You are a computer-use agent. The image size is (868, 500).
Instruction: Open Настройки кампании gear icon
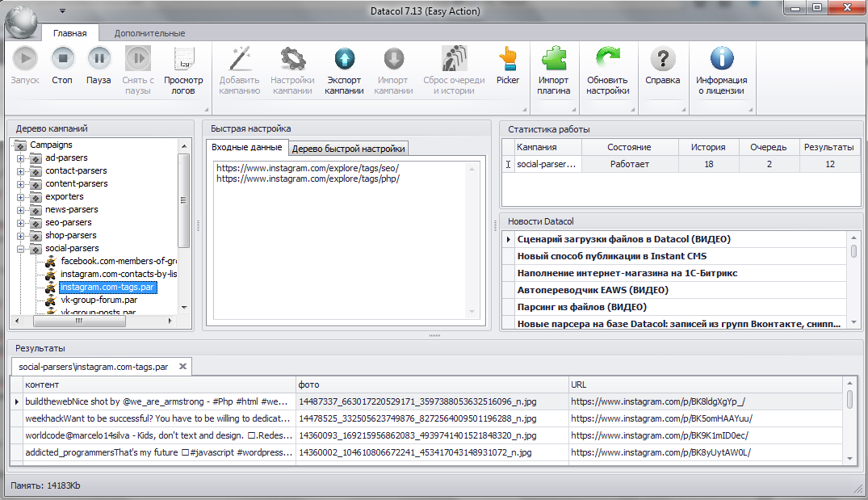(x=292, y=59)
